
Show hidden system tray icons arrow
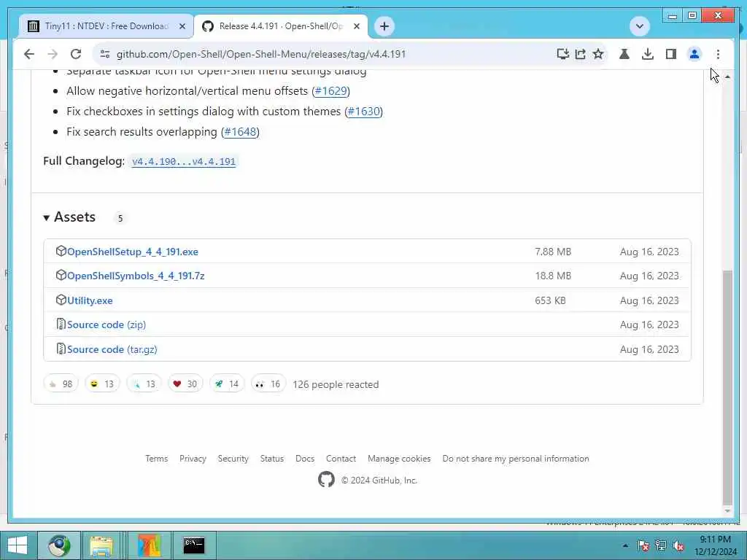point(625,545)
